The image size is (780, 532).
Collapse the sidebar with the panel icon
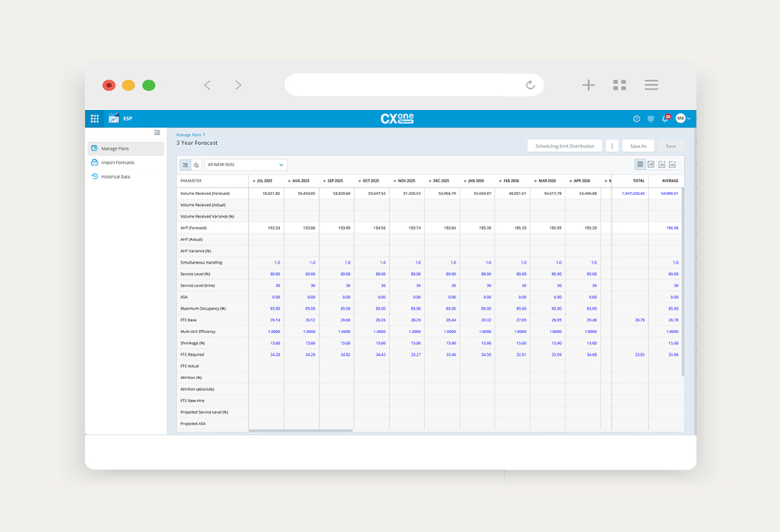point(156,133)
